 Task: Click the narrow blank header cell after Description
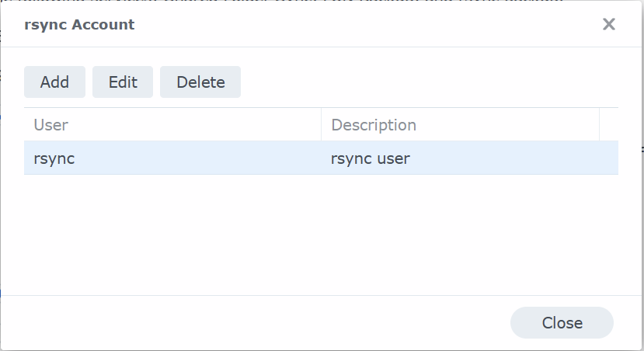click(609, 125)
